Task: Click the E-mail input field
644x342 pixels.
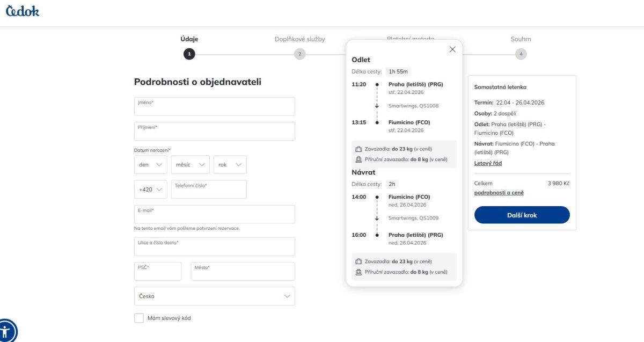Action: pos(214,214)
